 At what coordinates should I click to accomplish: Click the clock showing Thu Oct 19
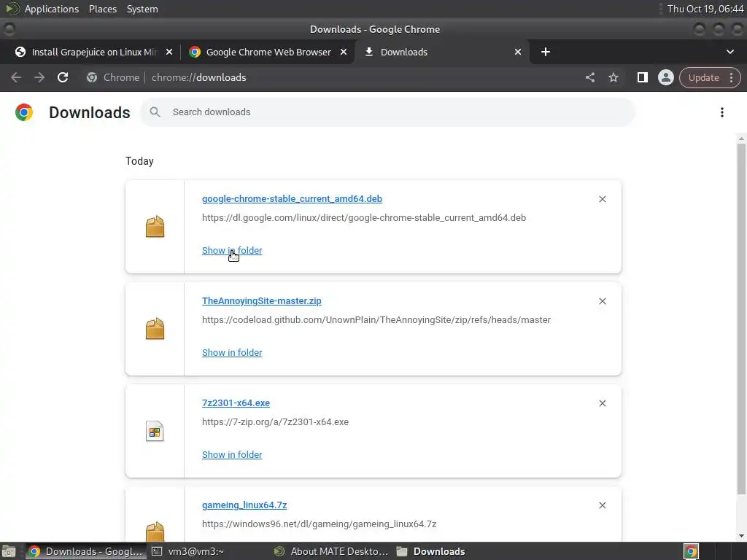(x=705, y=9)
